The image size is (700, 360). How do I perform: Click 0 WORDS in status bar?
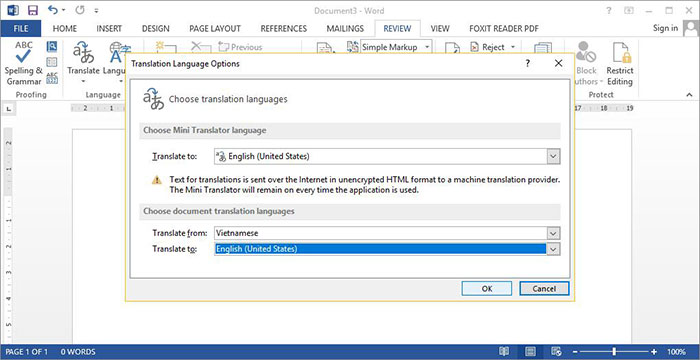(x=78, y=352)
